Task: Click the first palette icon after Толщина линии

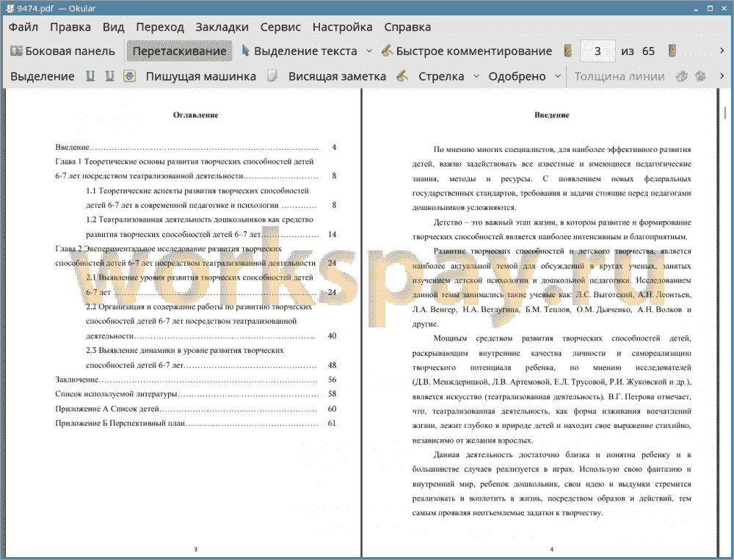Action: point(682,76)
